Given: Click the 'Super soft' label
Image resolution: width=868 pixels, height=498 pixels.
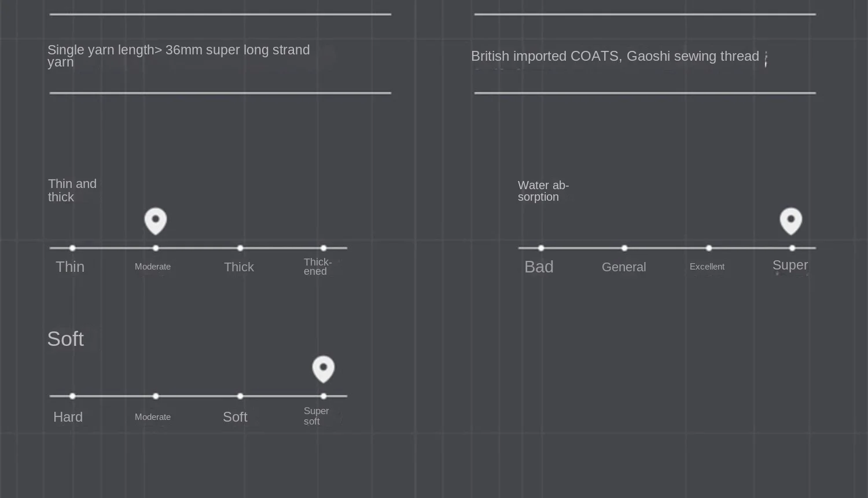Looking at the screenshot, I should click(x=316, y=416).
